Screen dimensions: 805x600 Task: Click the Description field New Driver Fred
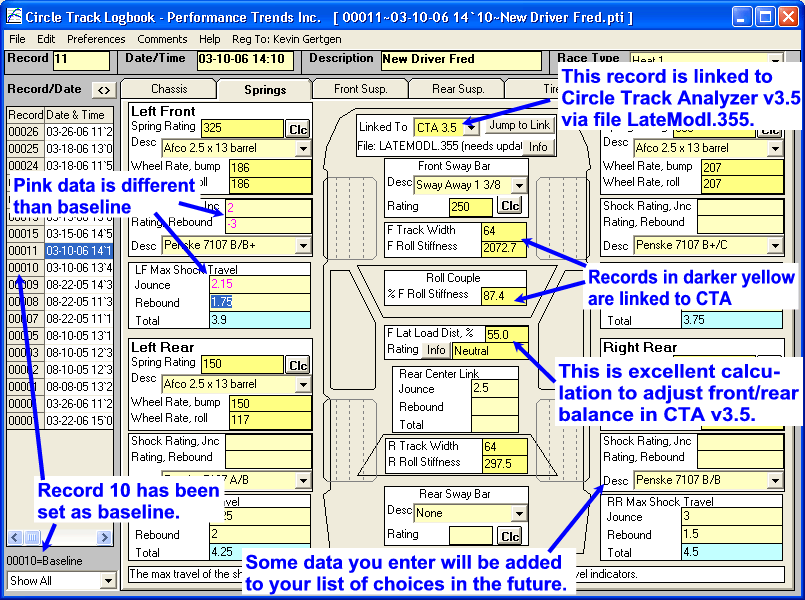(x=461, y=60)
